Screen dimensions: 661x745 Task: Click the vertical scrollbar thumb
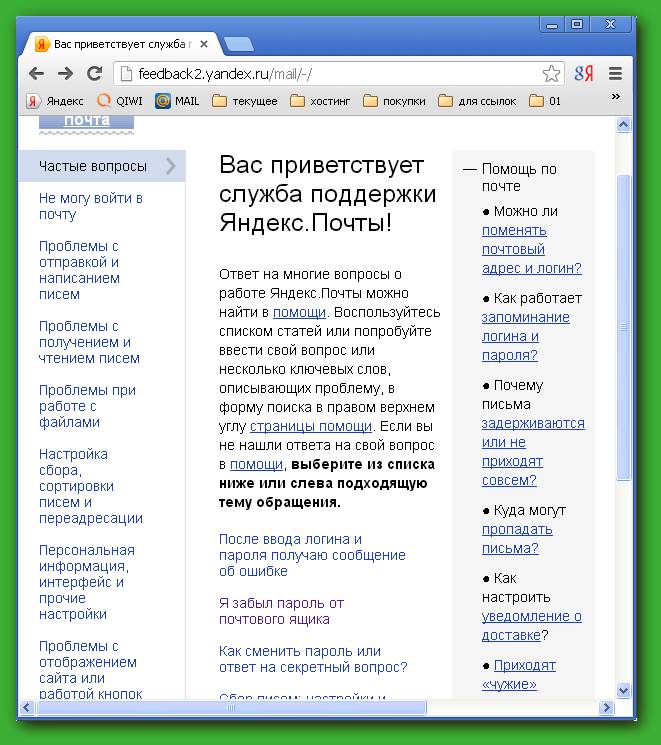[x=623, y=328]
